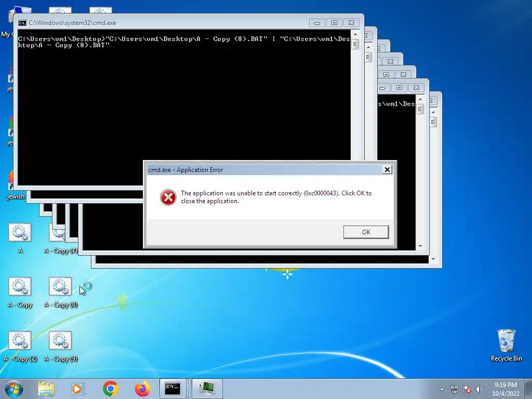Open the 'A' batch file icon
Viewport: 532px width, 399px height.
20,237
